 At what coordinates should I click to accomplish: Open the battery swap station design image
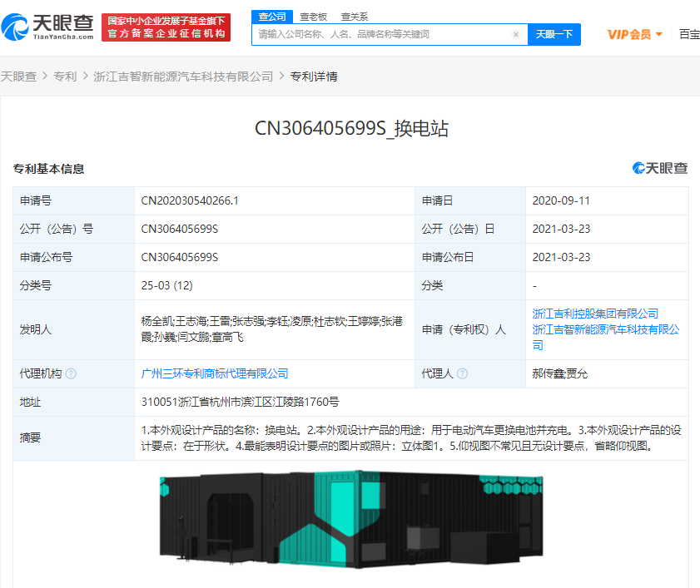coord(351,519)
